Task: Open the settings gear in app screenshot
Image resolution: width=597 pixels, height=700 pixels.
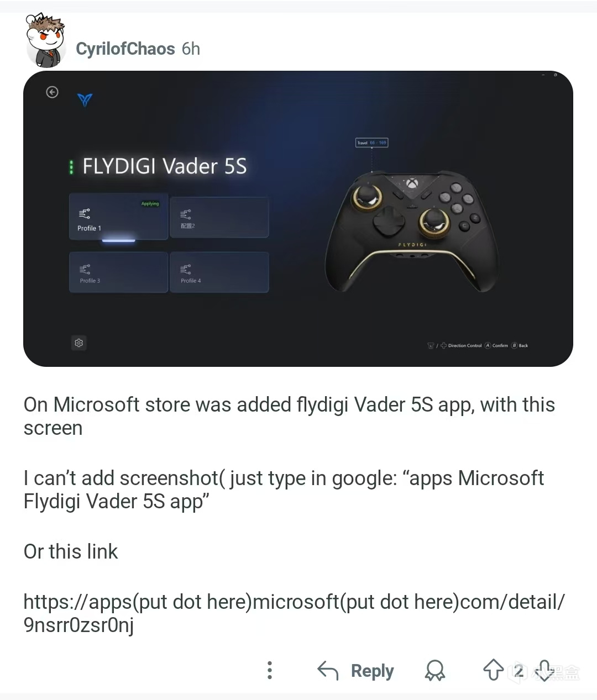Action: click(x=78, y=343)
